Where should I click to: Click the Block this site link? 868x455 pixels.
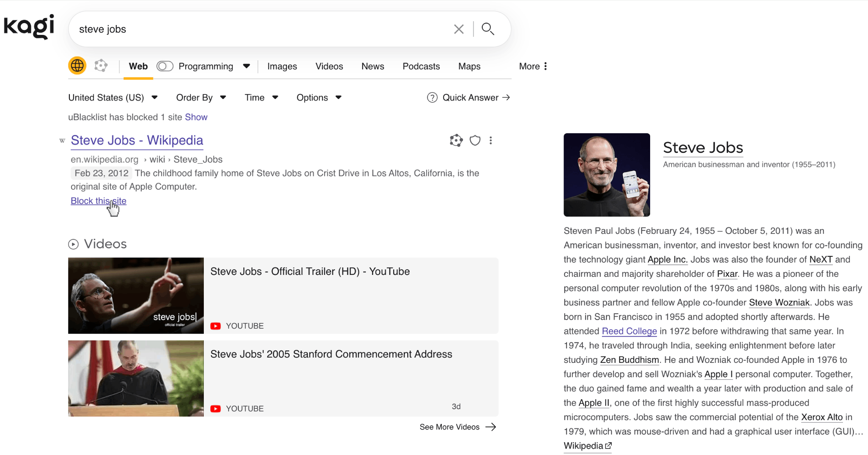point(98,201)
